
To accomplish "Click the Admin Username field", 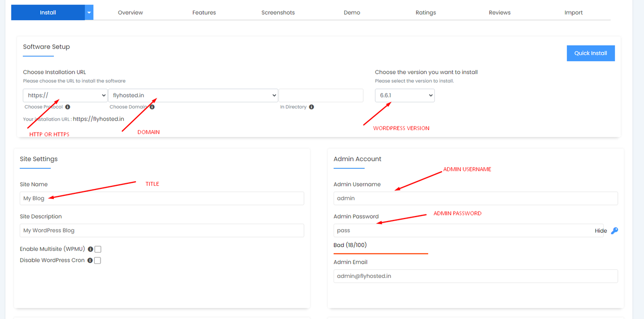I will (x=475, y=198).
